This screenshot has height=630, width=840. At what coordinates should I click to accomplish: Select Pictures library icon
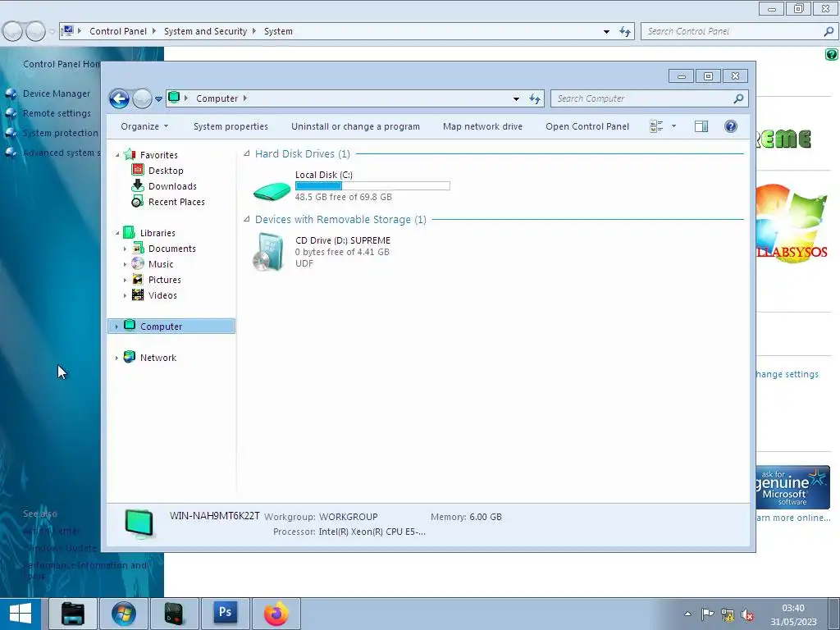pyautogui.click(x=138, y=279)
